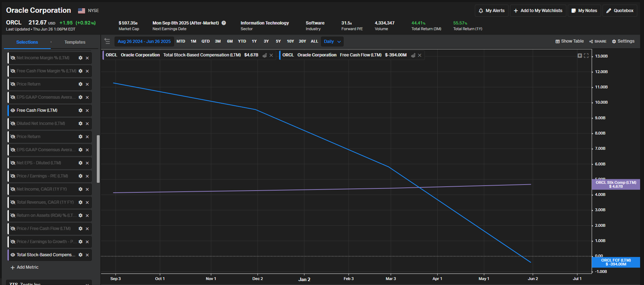Open gear settings on sidebar Free Cash Flow (LTM) row

tap(80, 110)
